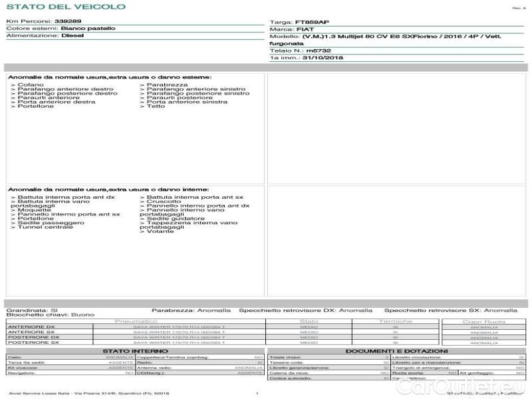Click the DOCUMENTI E DOTAZIONI section header
The height and width of the screenshot is (399, 532).
coord(396,350)
